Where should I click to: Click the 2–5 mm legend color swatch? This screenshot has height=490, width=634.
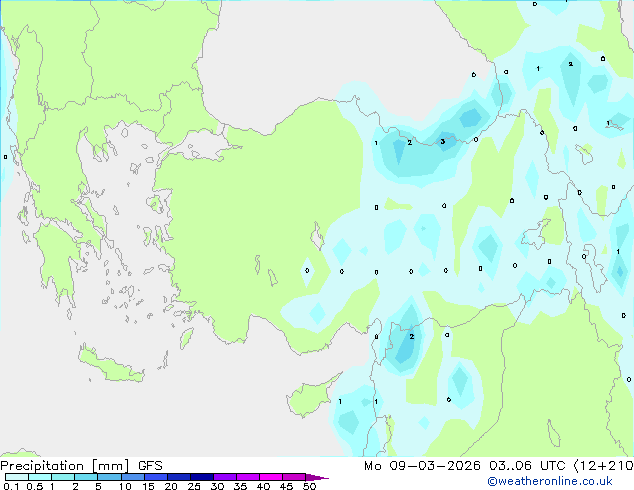tap(86, 477)
